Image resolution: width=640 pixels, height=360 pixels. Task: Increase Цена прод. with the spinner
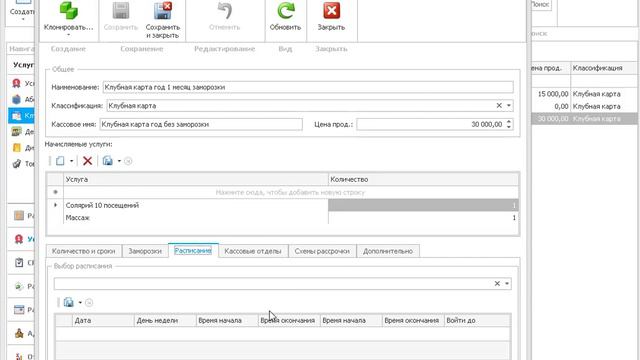tap(509, 122)
